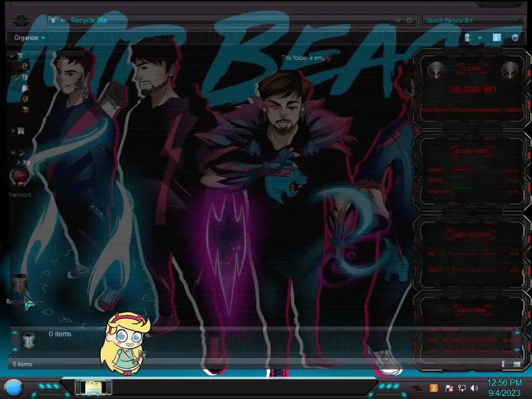Click the search magnifier icon
This screenshot has height=399, width=532.
tap(519, 20)
